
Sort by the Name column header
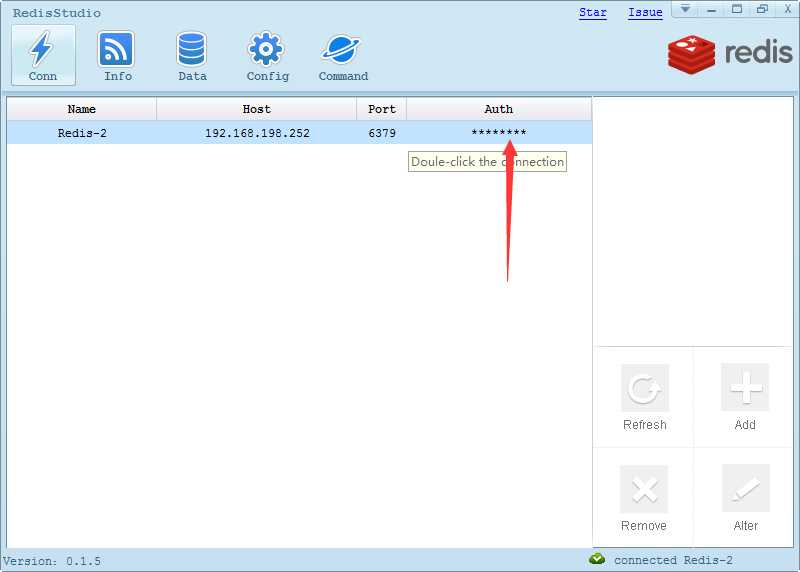tap(82, 109)
